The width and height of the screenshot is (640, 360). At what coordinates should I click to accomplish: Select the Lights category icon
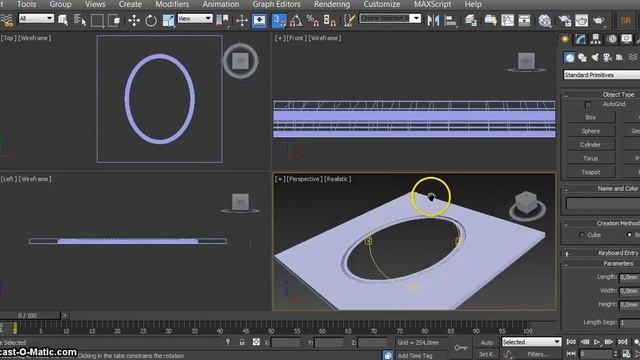click(x=595, y=58)
